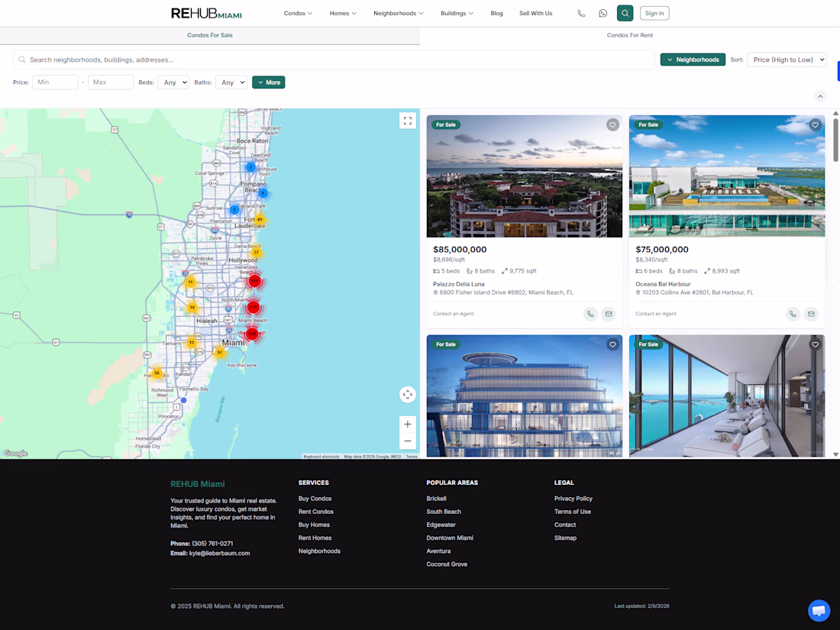
Task: Open WhatsApp chat icon in header
Action: pyautogui.click(x=603, y=14)
